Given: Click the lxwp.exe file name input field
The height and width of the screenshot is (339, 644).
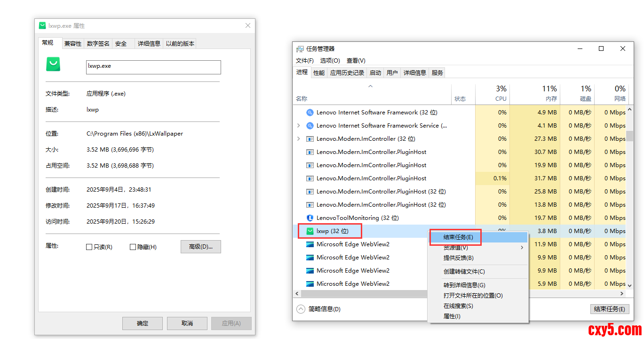Looking at the screenshot, I should 153,67.
